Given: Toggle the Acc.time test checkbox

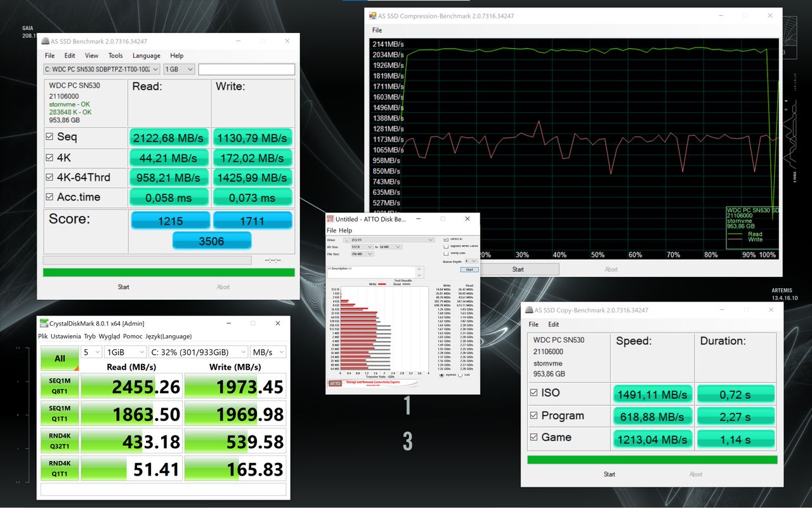Looking at the screenshot, I should [x=49, y=197].
